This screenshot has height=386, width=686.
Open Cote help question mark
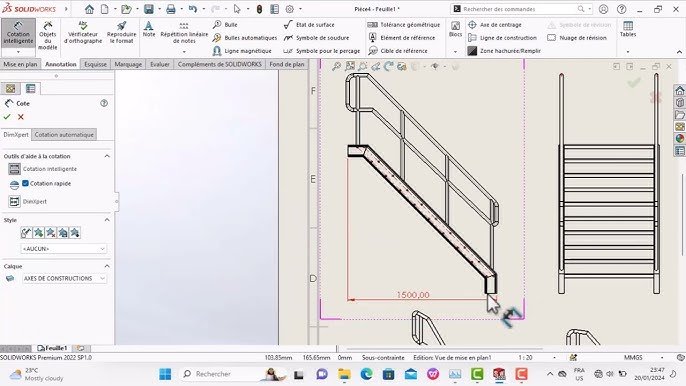tap(104, 103)
